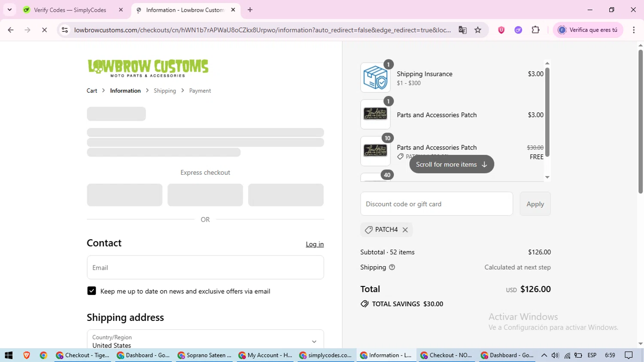This screenshot has height=362, width=644.
Task: Click Shipping Insurance product thumbnail
Action: pyautogui.click(x=375, y=78)
